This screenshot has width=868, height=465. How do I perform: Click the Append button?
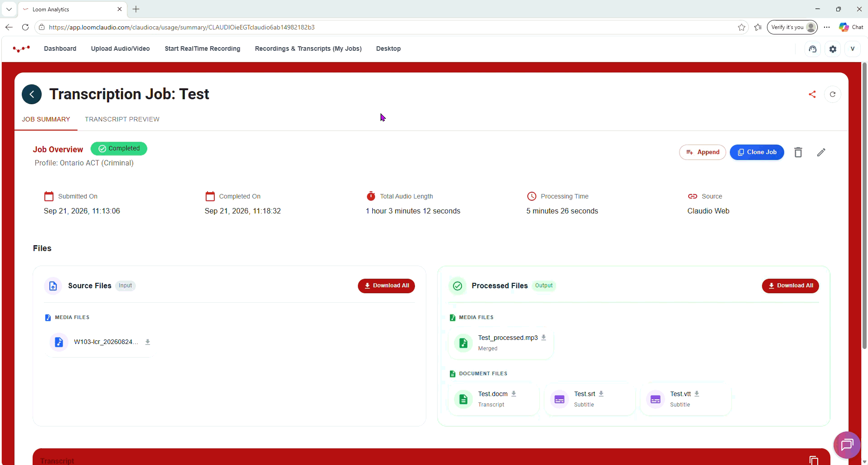tap(703, 152)
